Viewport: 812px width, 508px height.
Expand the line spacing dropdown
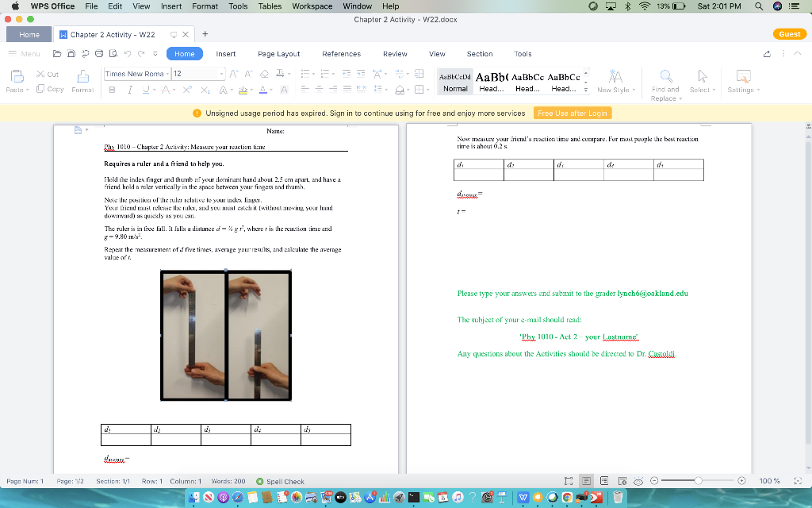point(386,90)
